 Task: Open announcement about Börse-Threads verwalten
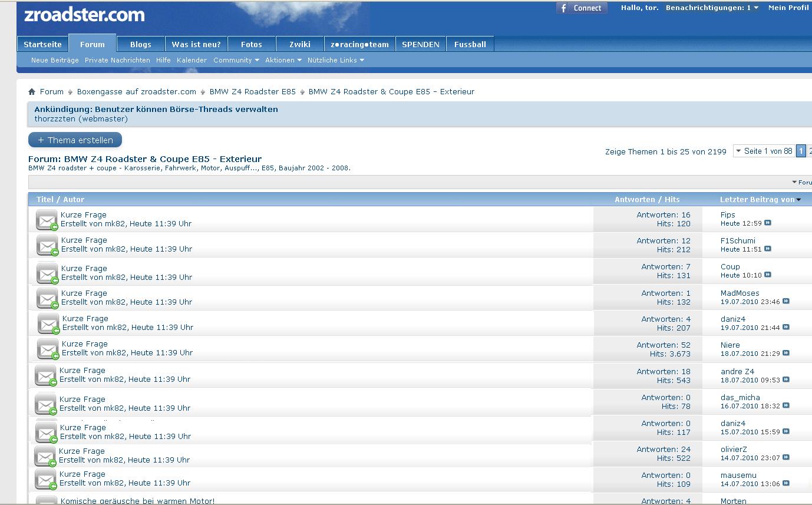[156, 109]
